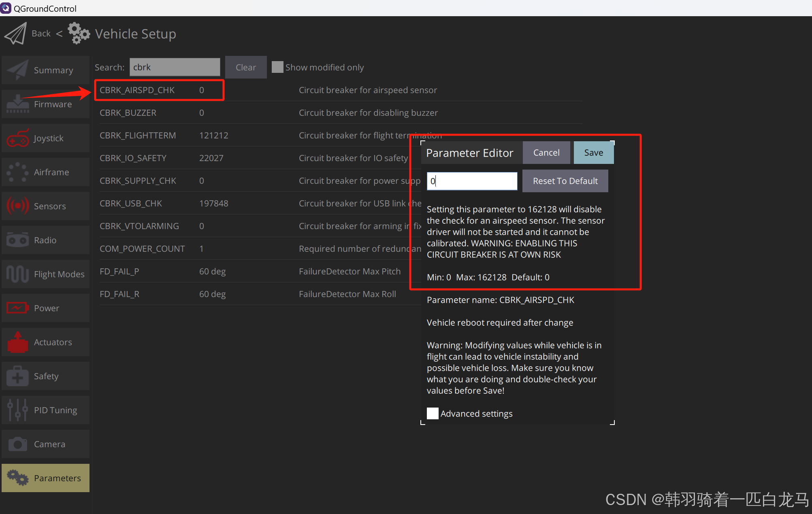Save the parameter value
Image resolution: width=812 pixels, height=514 pixels.
click(x=593, y=153)
